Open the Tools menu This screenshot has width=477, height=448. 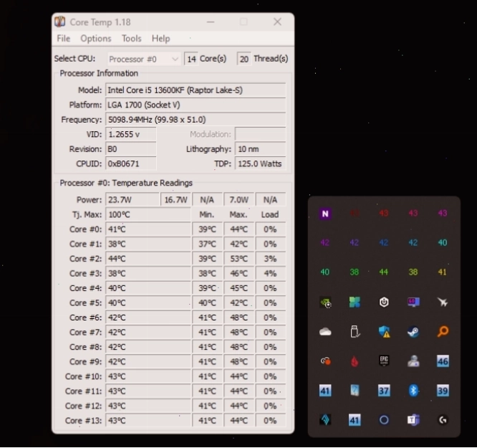coord(131,39)
